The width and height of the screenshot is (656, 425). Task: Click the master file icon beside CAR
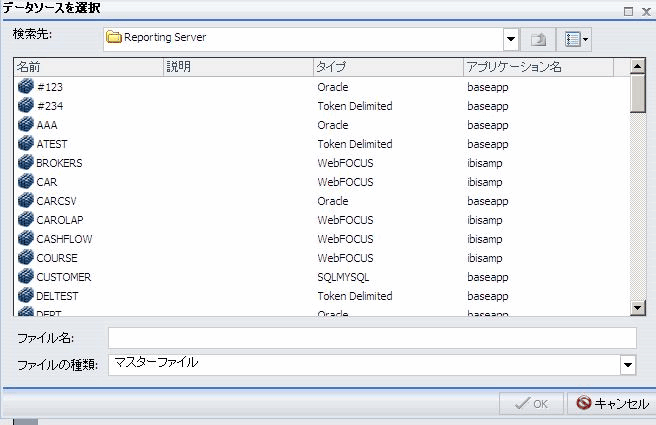[26, 182]
